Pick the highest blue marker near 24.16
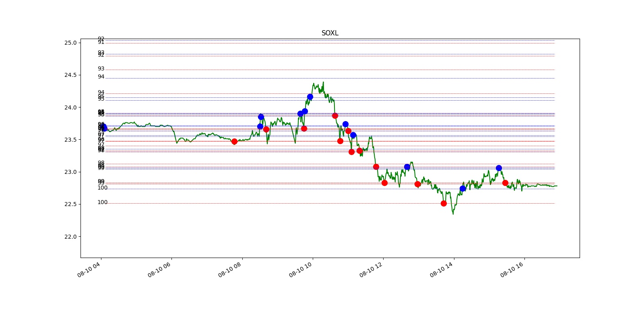644x322 pixels. point(310,97)
